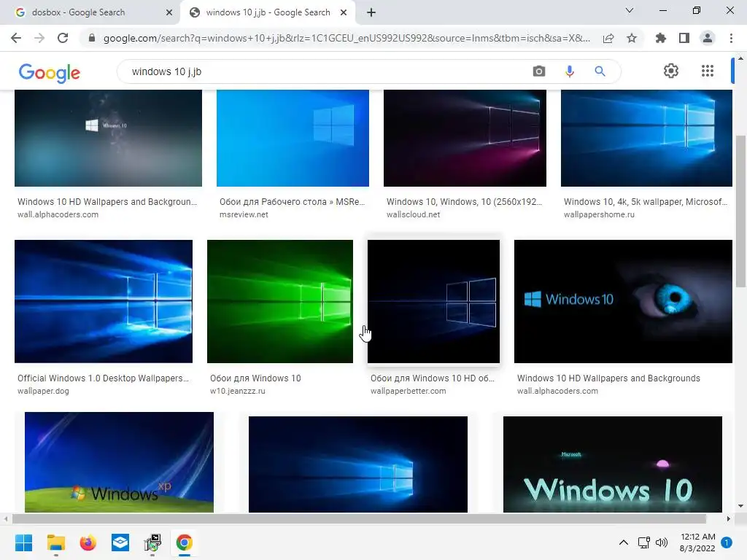Click w10.jeanzzz.ru source text

coord(238,391)
